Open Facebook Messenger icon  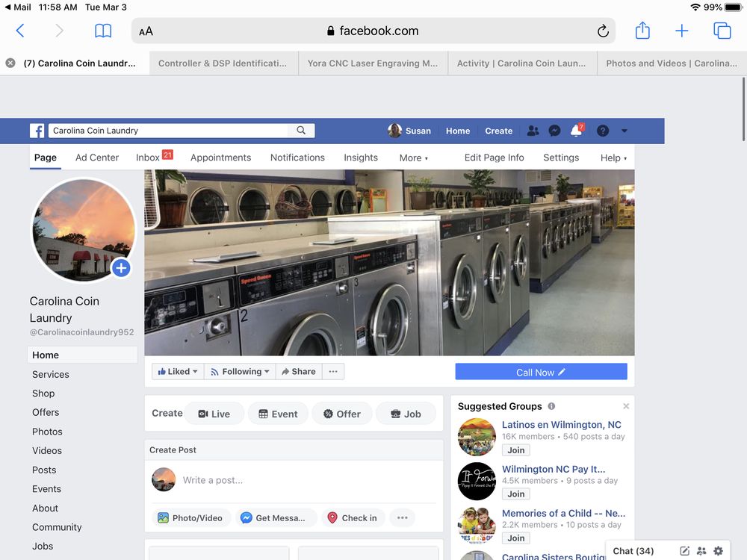554,131
